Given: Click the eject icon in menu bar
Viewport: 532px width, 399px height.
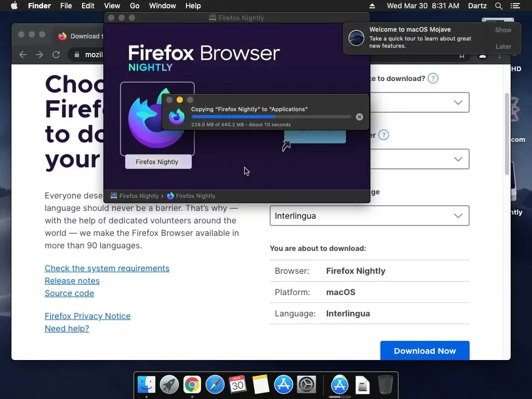Looking at the screenshot, I should click(372, 6).
